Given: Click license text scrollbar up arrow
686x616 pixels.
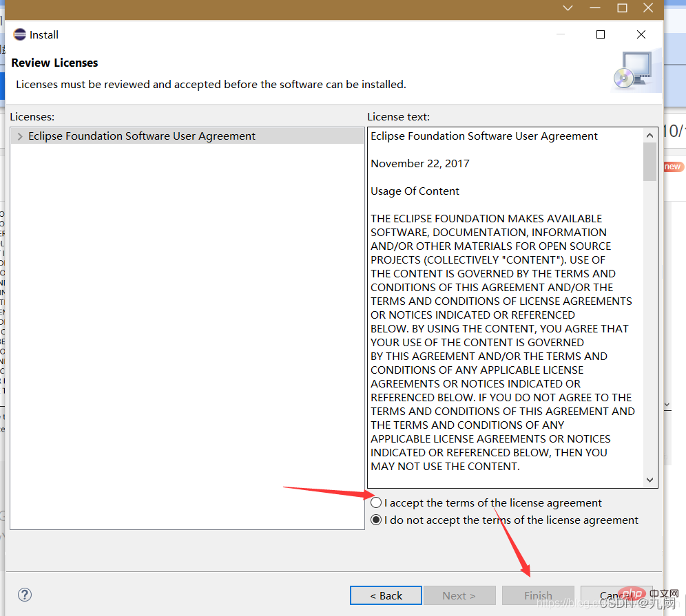Looking at the screenshot, I should 649,136.
